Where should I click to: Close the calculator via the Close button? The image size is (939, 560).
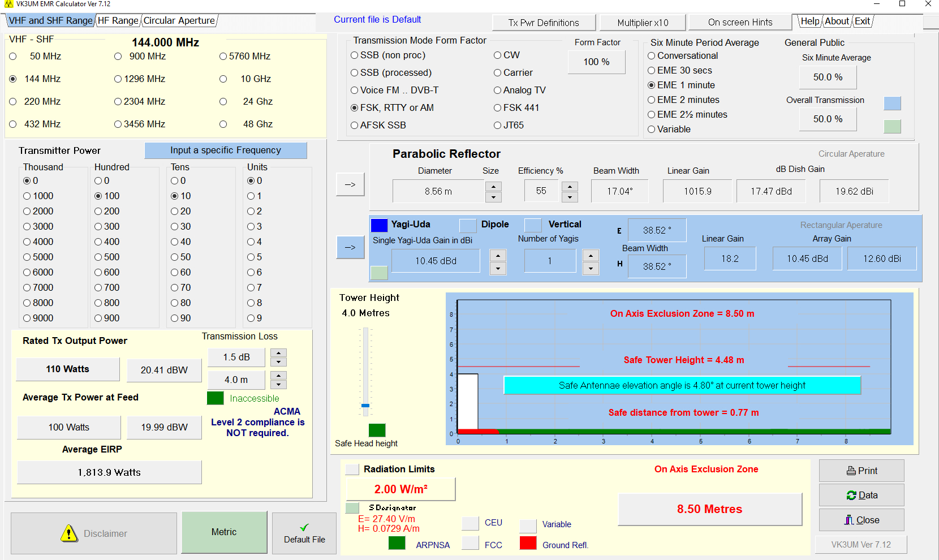[862, 519]
